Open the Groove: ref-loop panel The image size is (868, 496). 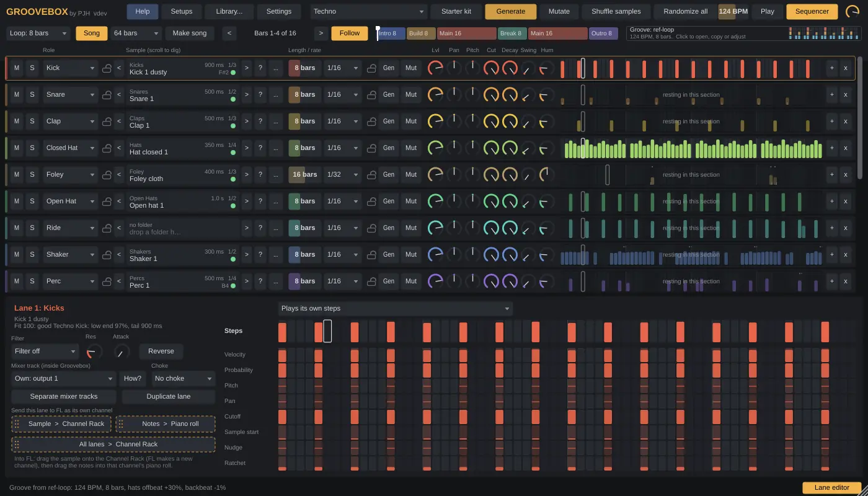pyautogui.click(x=743, y=33)
